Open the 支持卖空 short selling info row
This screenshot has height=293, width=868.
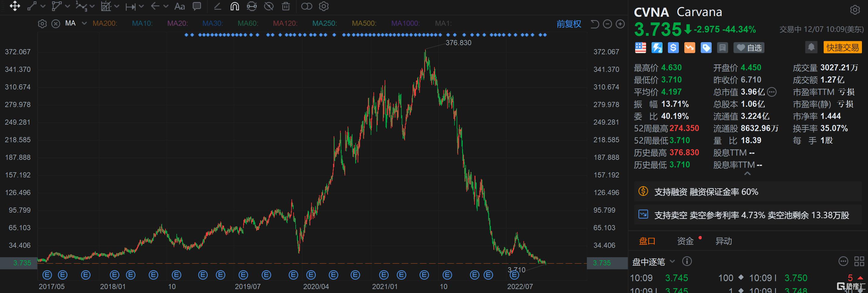tap(748, 215)
